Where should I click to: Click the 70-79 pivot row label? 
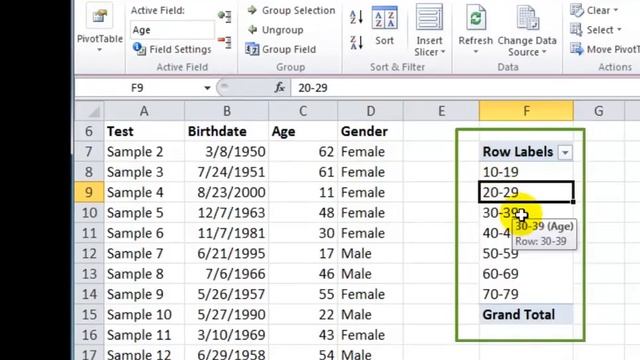tap(527, 294)
